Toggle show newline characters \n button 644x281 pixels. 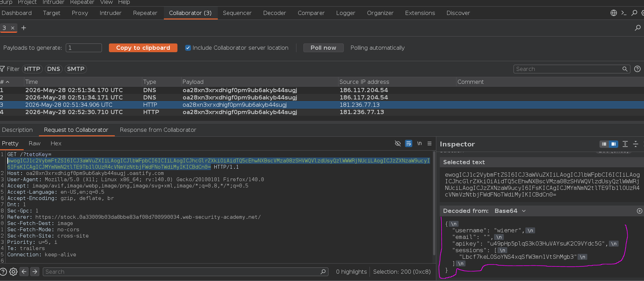(419, 143)
